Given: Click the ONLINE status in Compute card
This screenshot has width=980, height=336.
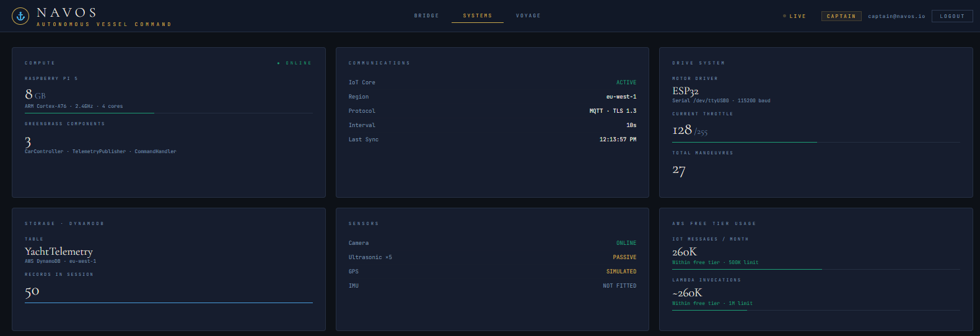Looking at the screenshot, I should [x=295, y=63].
